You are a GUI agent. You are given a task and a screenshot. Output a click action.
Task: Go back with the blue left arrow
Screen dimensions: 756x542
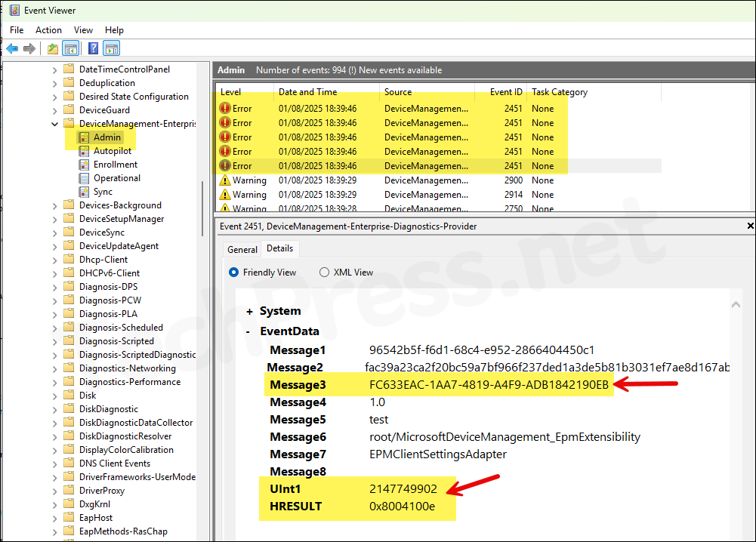(x=12, y=48)
